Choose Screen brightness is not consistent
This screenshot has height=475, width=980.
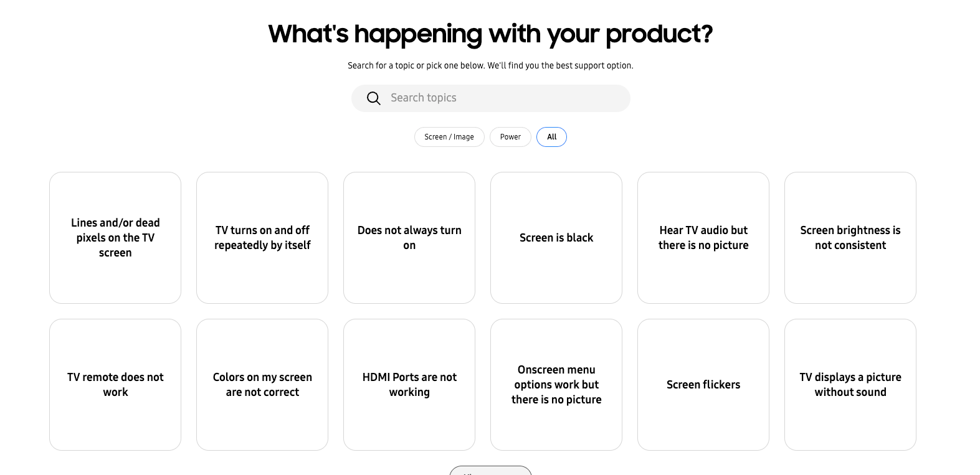coord(850,238)
